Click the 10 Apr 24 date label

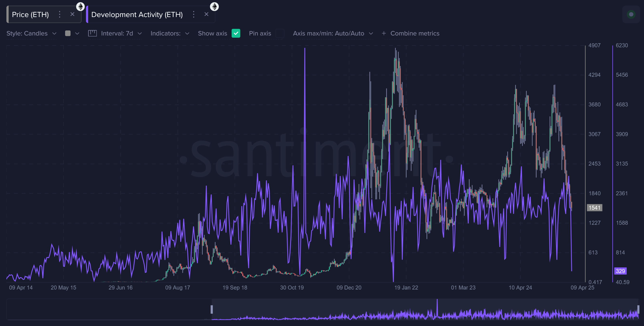(x=520, y=288)
